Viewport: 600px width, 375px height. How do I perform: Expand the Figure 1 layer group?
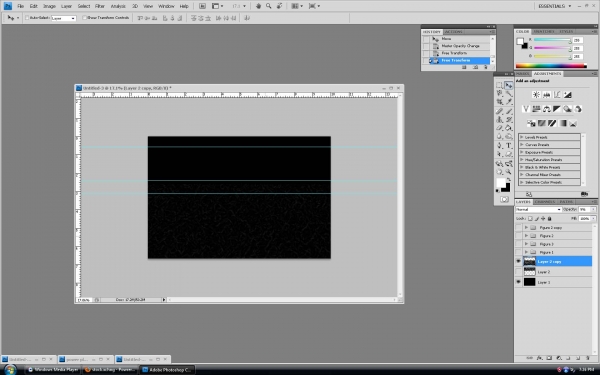click(x=527, y=252)
